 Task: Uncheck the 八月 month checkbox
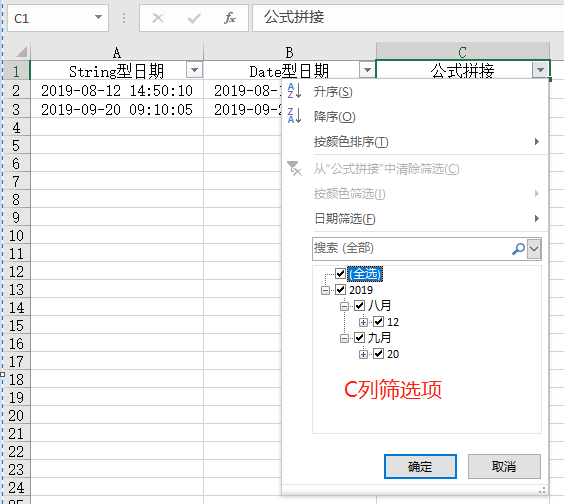(x=359, y=306)
